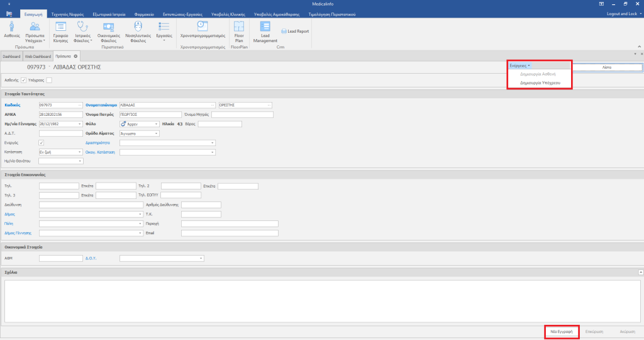Image resolution: width=644 pixels, height=340 pixels.
Task: Expand the Κατάσταση dropdown
Action: (x=79, y=152)
